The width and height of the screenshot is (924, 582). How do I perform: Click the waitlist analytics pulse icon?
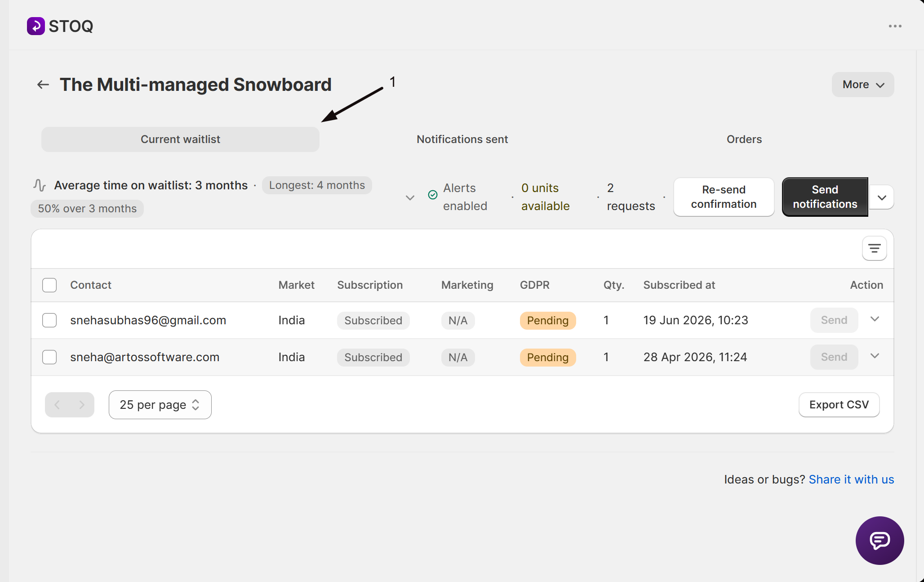click(40, 185)
